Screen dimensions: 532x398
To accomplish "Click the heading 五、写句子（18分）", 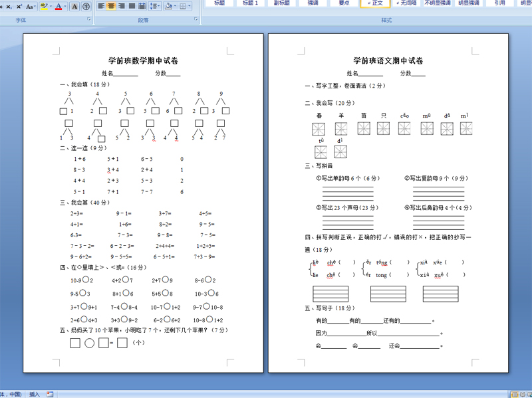I will pyautogui.click(x=330, y=308).
